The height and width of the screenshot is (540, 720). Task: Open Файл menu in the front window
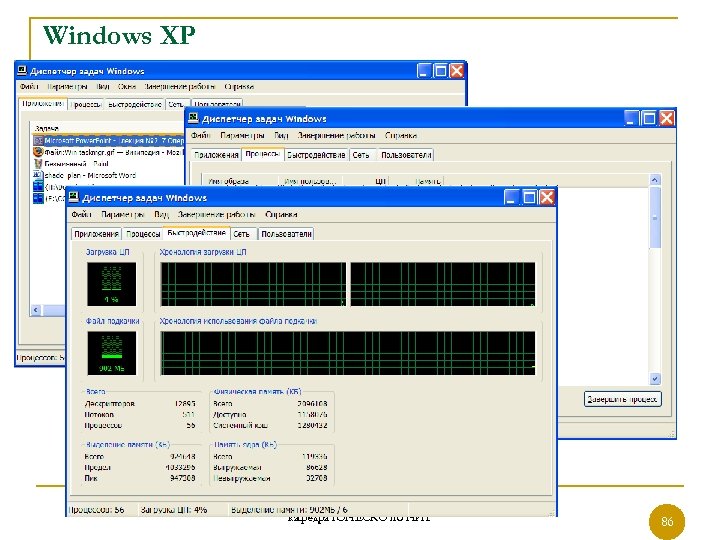(81, 214)
